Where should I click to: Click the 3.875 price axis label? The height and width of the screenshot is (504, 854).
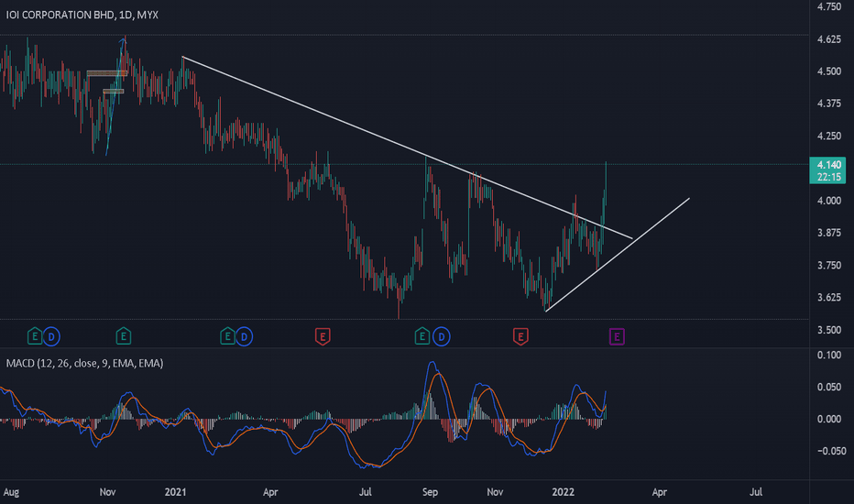[829, 233]
